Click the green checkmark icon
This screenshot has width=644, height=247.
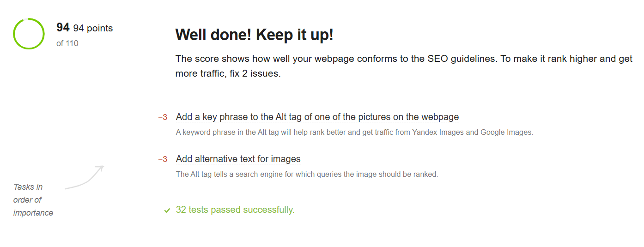(167, 211)
